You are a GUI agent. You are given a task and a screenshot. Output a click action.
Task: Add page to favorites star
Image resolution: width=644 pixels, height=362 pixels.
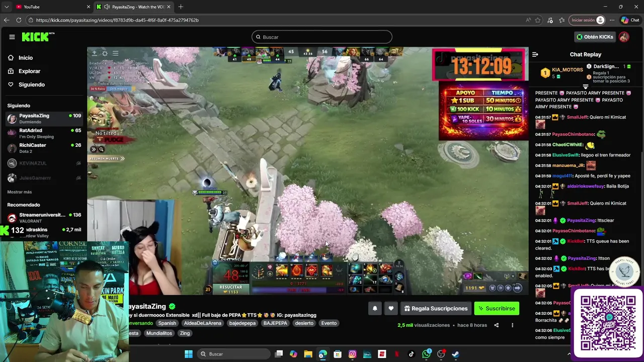point(538,20)
